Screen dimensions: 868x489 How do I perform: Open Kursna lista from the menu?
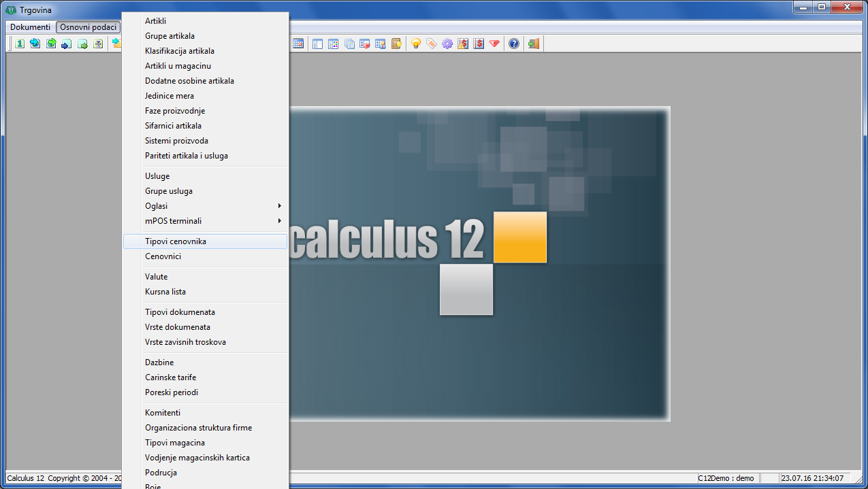(x=165, y=292)
